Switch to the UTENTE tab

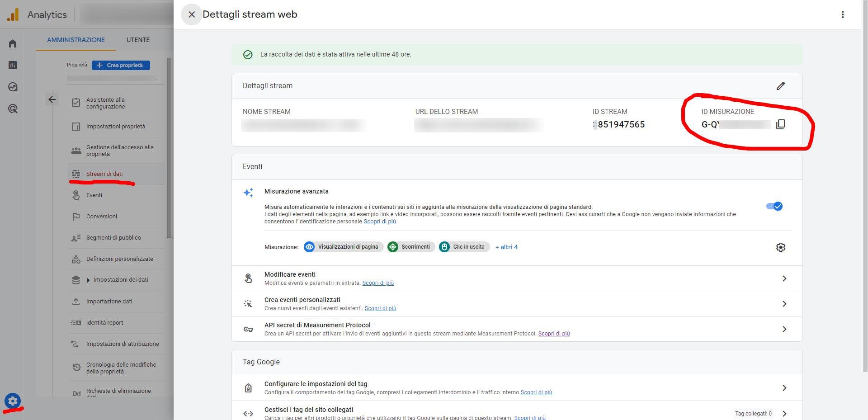click(x=138, y=40)
